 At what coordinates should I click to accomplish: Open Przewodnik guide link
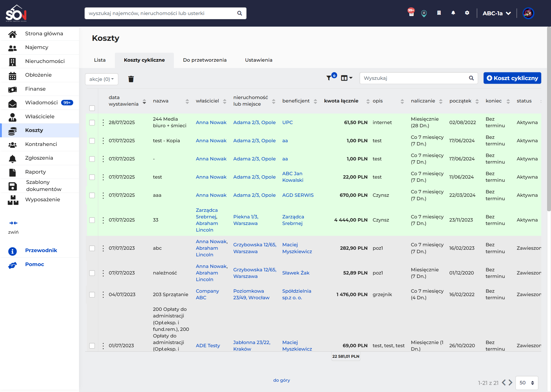tap(41, 250)
